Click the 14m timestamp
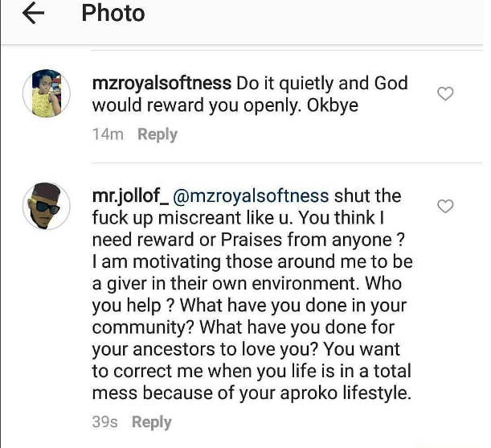This screenshot has height=448, width=491. (x=108, y=134)
